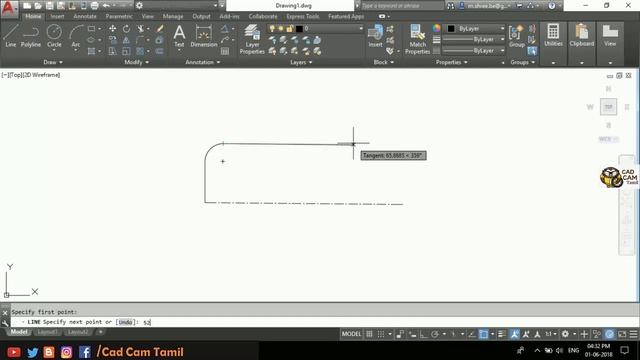The image size is (640, 360).
Task: Switch to Layout1 tab
Action: click(x=47, y=332)
